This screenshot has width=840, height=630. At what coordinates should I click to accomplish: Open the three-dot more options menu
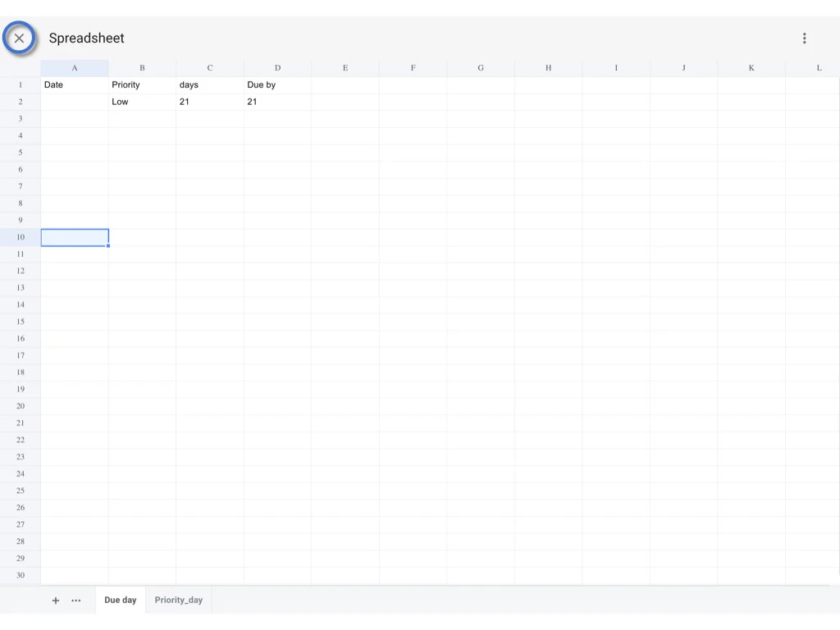pyautogui.click(x=804, y=38)
